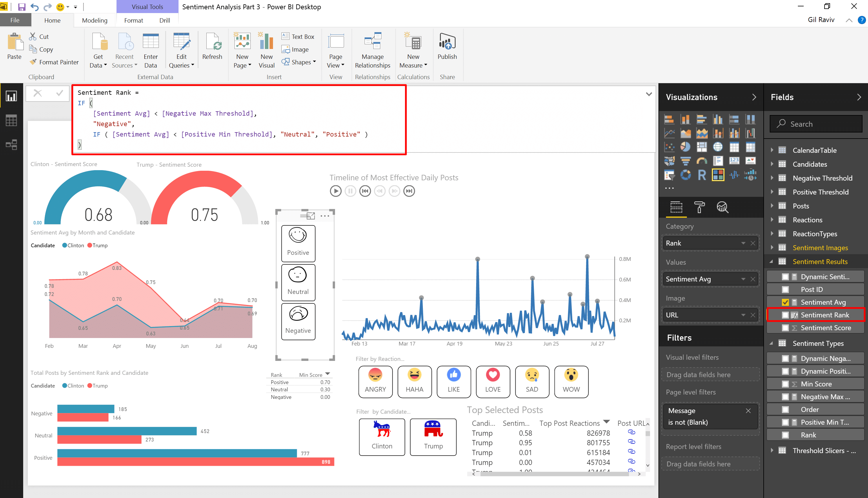Open the Rank category field dropdown

click(743, 243)
